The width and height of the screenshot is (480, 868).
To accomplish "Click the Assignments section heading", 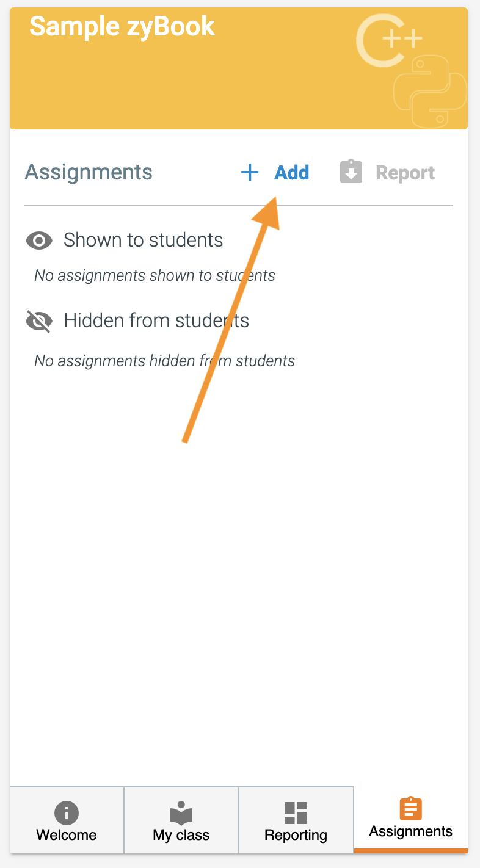I will 89,172.
